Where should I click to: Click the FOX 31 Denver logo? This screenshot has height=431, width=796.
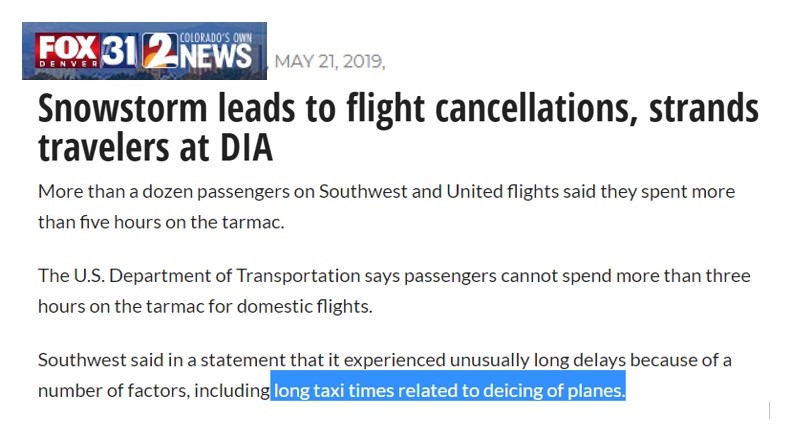(86, 51)
